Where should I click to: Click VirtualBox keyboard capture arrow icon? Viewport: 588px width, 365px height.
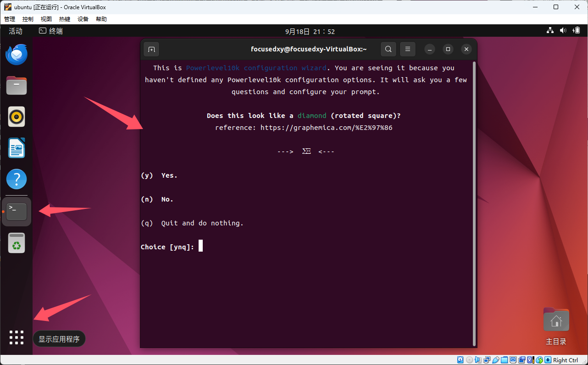coord(548,360)
